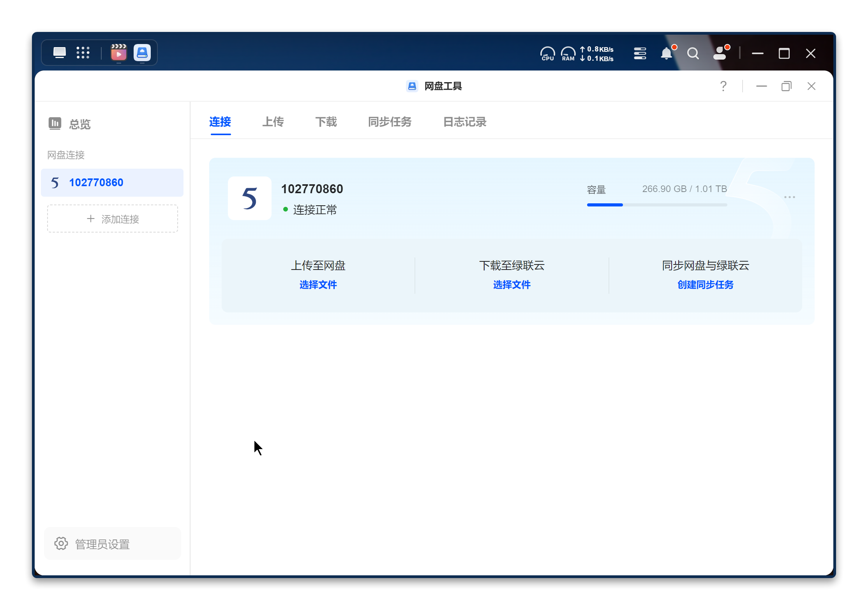Open the video player app icon

click(x=119, y=53)
